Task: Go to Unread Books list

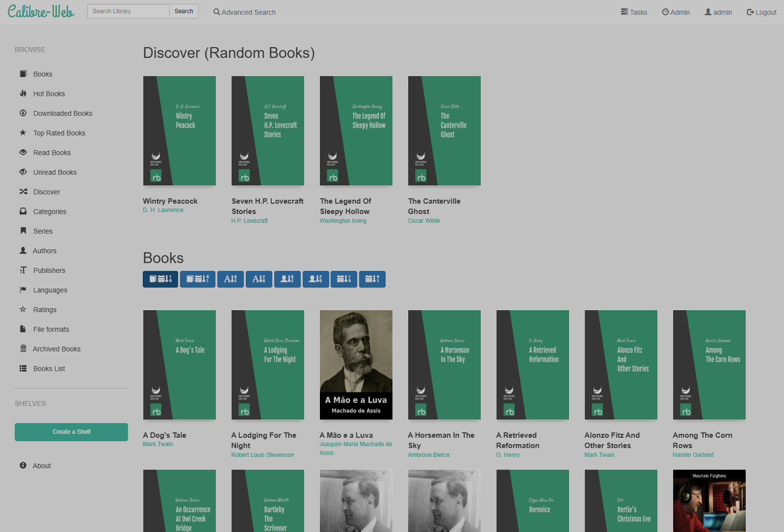Action: pyautogui.click(x=55, y=172)
